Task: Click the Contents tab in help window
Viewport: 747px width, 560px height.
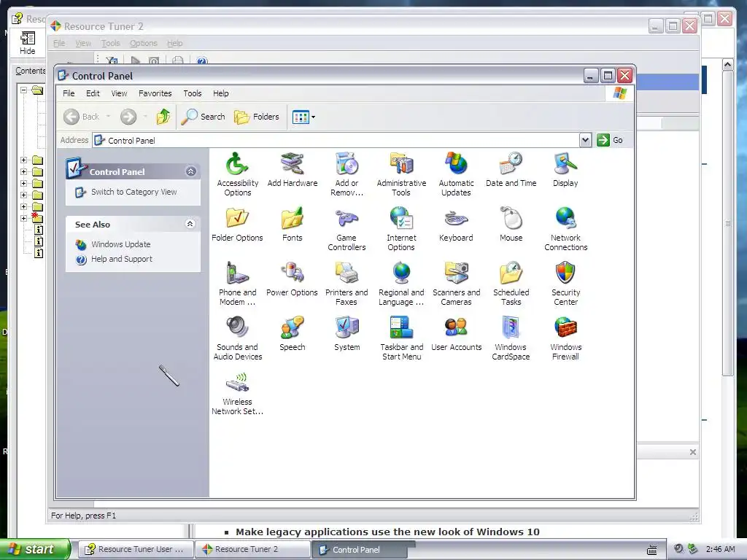Action: [x=30, y=71]
